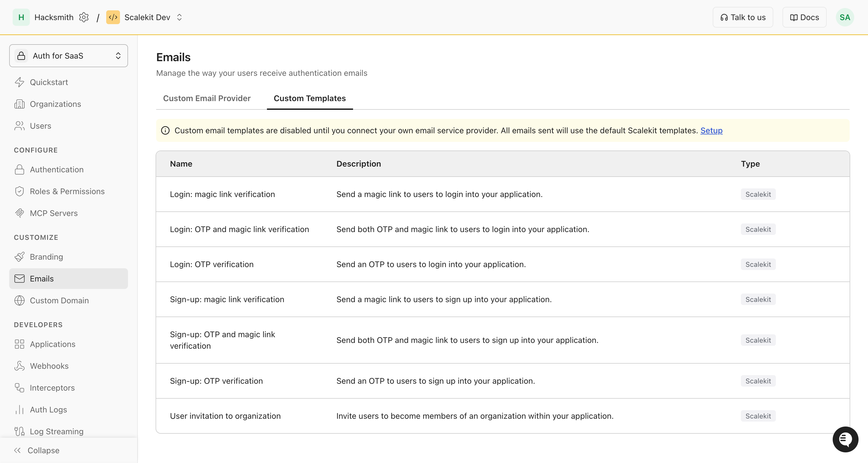
Task: Open Roles & Permissions page
Action: pos(68,191)
